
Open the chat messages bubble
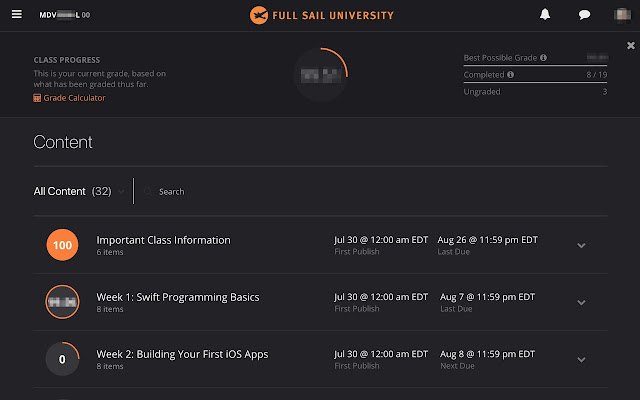click(x=584, y=15)
